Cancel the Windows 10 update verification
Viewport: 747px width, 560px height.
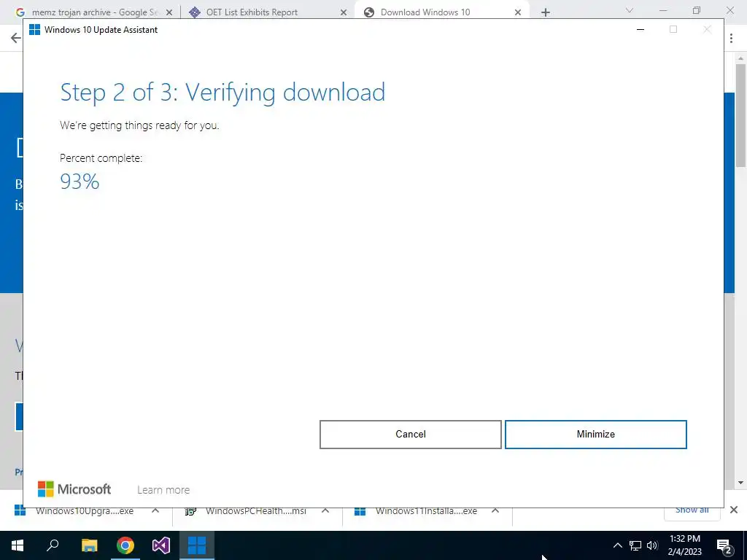[x=410, y=435]
